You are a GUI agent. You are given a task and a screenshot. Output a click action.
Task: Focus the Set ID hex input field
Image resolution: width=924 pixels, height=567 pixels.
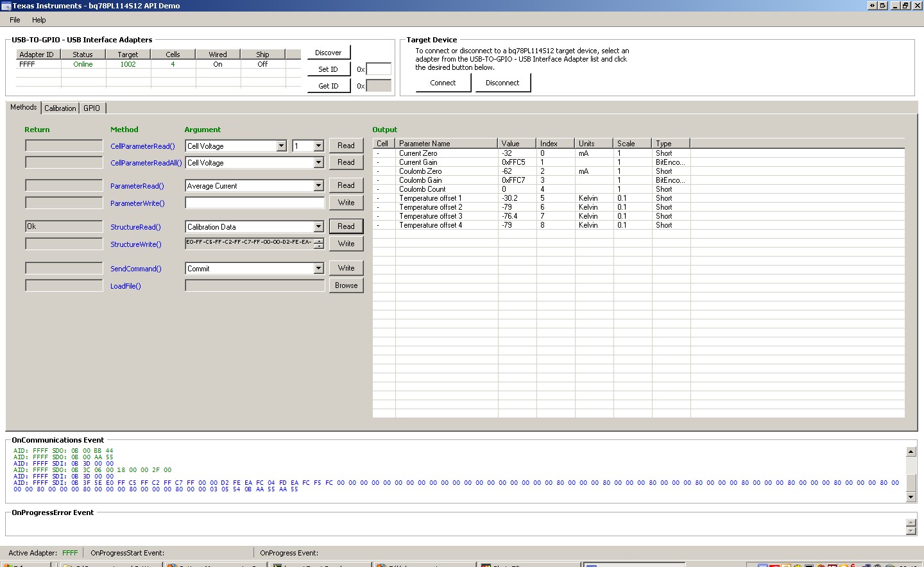[379, 69]
